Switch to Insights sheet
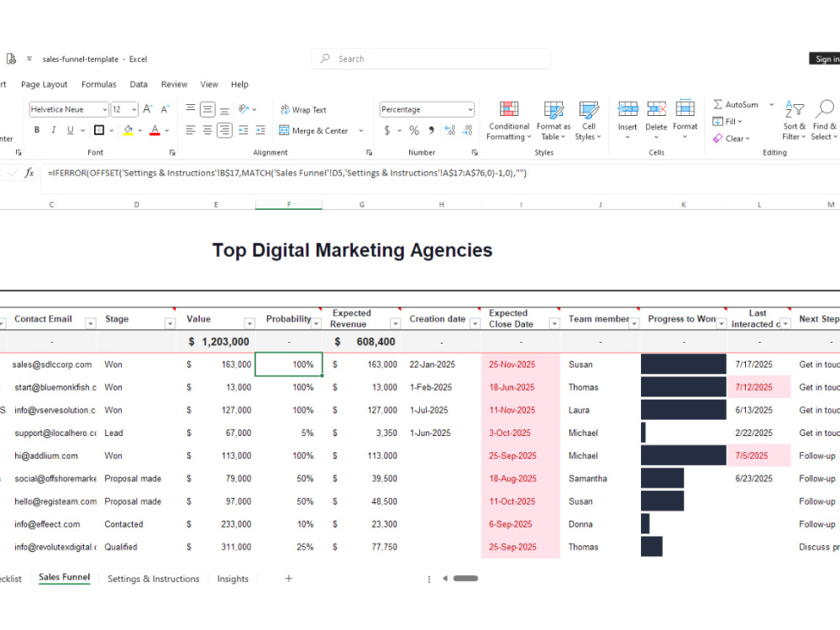Image resolution: width=840 pixels, height=630 pixels. (x=233, y=579)
